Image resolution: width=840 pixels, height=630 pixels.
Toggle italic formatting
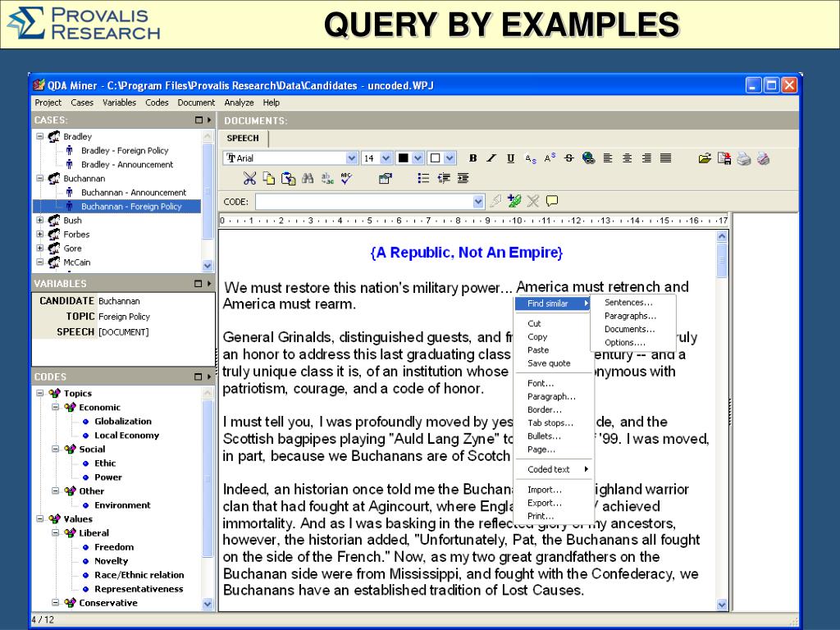coord(491,158)
